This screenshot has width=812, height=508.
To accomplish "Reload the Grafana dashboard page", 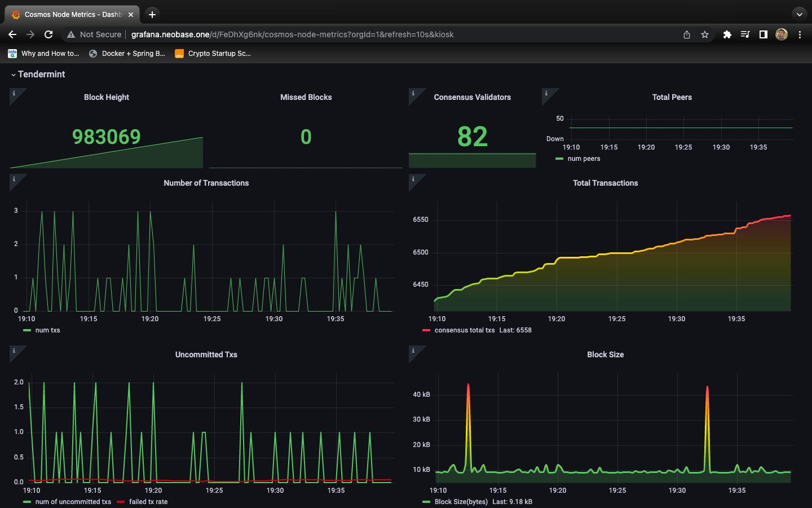I will [x=48, y=34].
